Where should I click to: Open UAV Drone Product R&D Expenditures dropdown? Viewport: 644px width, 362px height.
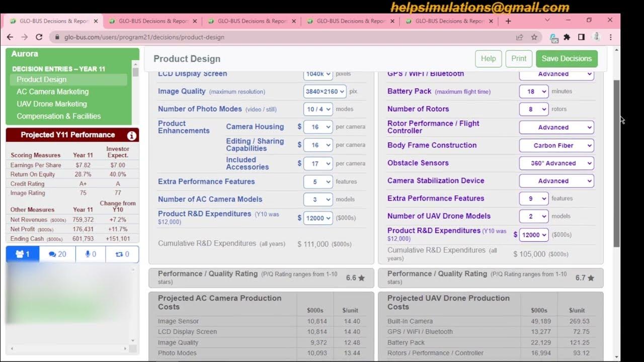(x=534, y=235)
